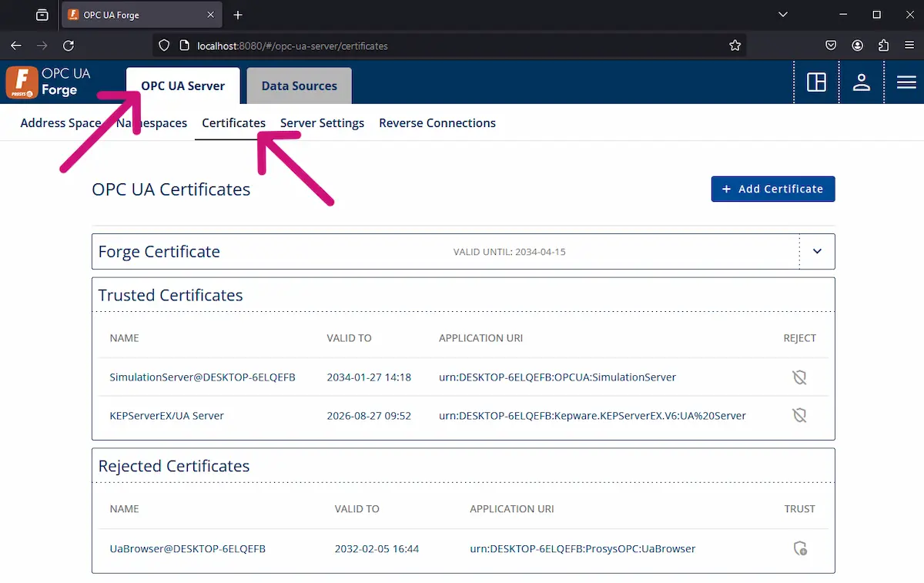
Task: Click the Rejected Certificates heading
Action: (174, 466)
